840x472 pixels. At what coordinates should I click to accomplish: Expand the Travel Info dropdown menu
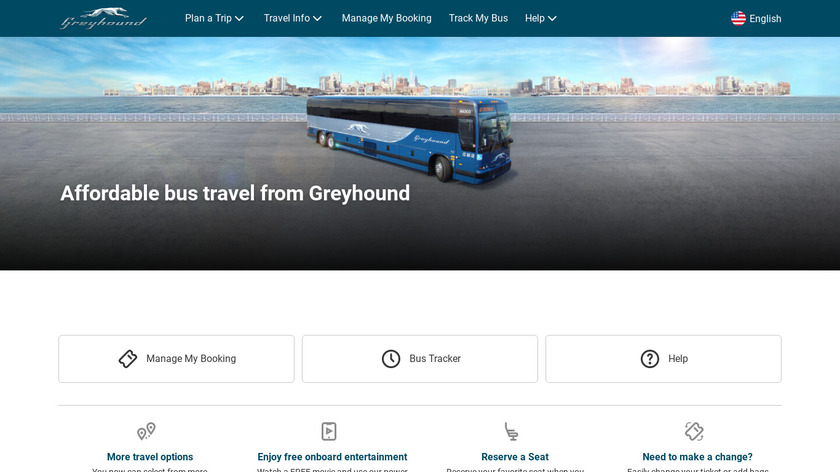tap(292, 18)
